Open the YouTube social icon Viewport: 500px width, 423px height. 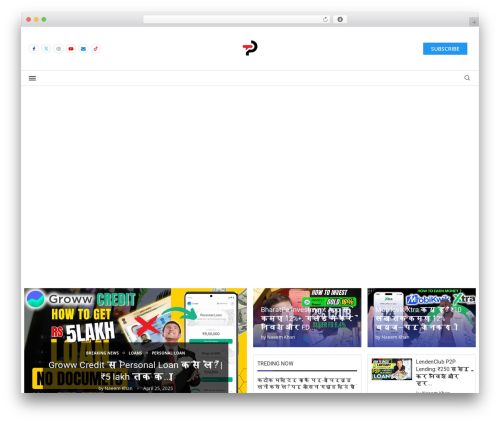(71, 49)
